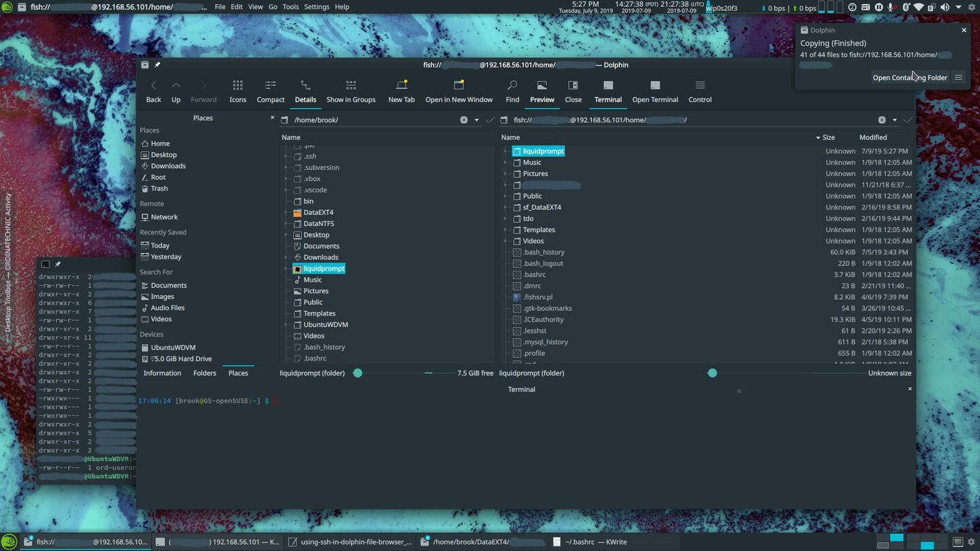Close the Terminal panel
The width and height of the screenshot is (980, 551).
[x=910, y=389]
